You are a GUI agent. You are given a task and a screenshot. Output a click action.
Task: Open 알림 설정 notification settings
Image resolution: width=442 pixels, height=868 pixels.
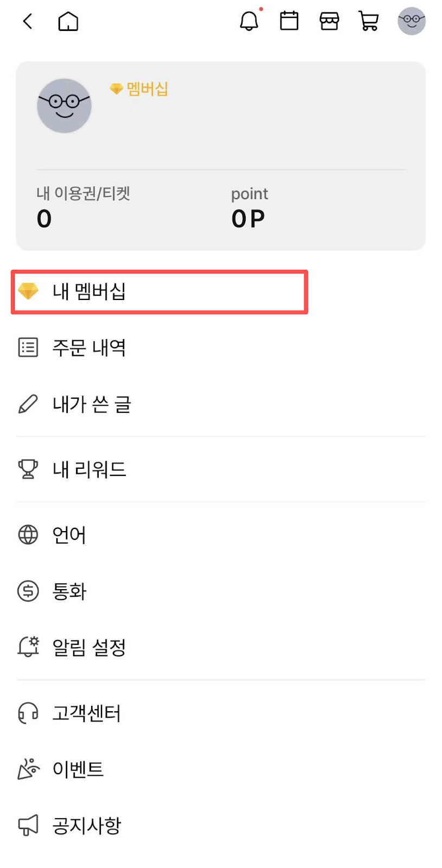click(89, 647)
